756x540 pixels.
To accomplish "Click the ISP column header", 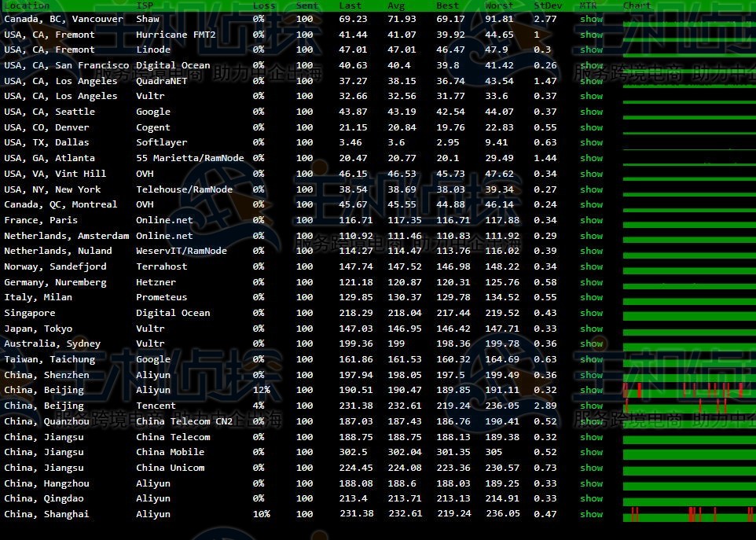I will [145, 6].
